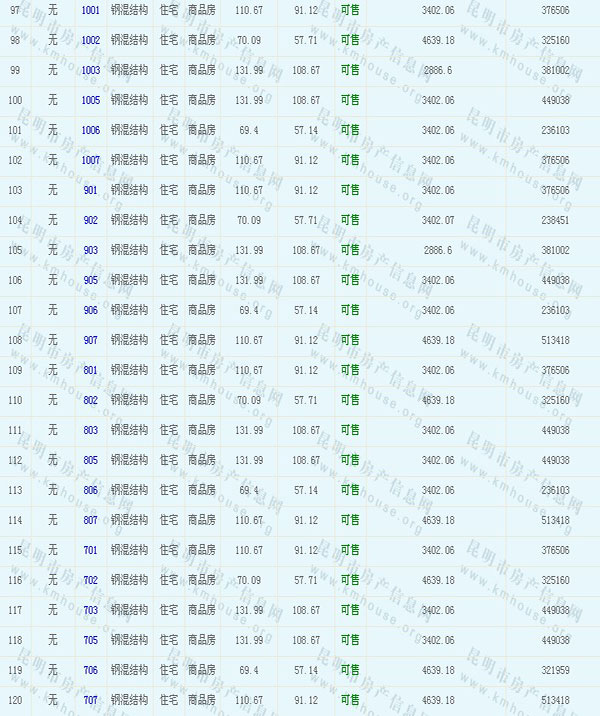The width and height of the screenshot is (600, 716).
Task: Click the room 705 link
Action: click(90, 640)
